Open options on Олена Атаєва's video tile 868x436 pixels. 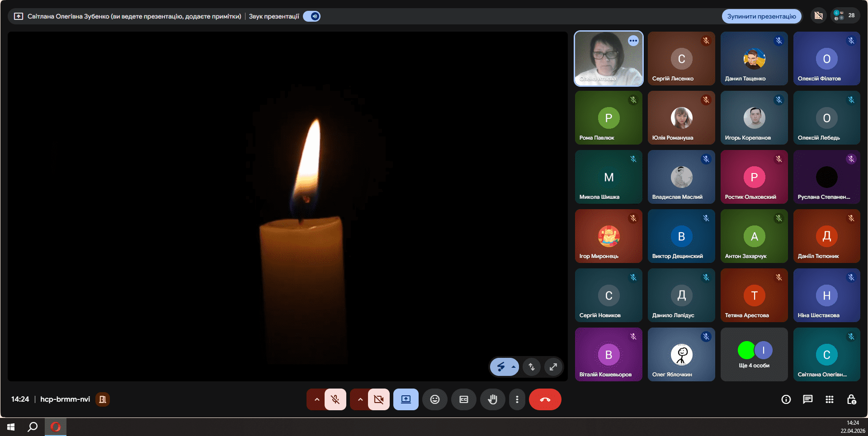[x=633, y=41]
